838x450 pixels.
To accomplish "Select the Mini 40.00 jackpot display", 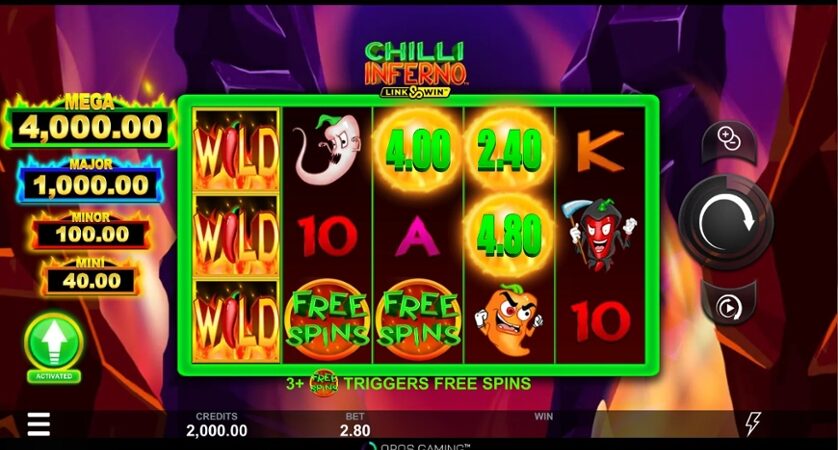I will pyautogui.click(x=91, y=277).
